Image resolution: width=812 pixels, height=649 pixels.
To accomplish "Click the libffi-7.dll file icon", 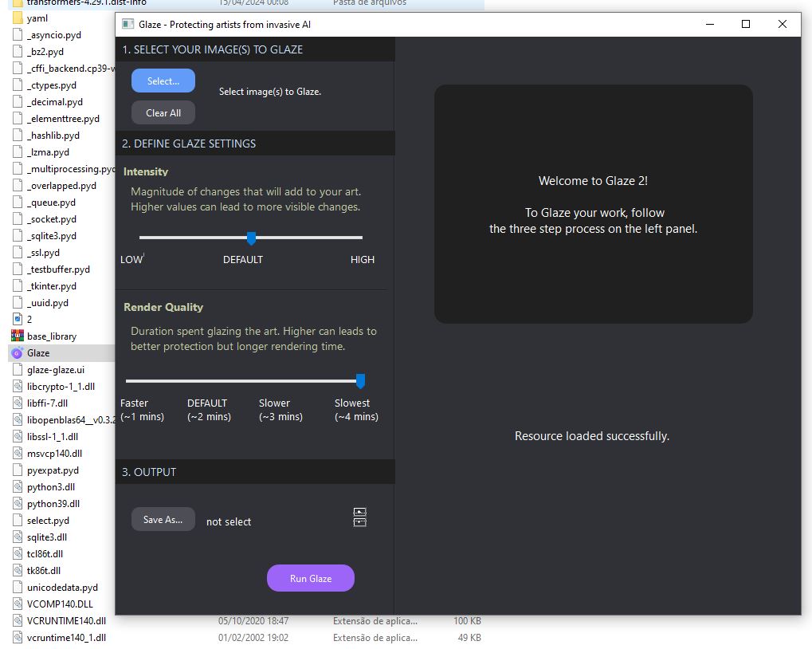I will pos(17,403).
